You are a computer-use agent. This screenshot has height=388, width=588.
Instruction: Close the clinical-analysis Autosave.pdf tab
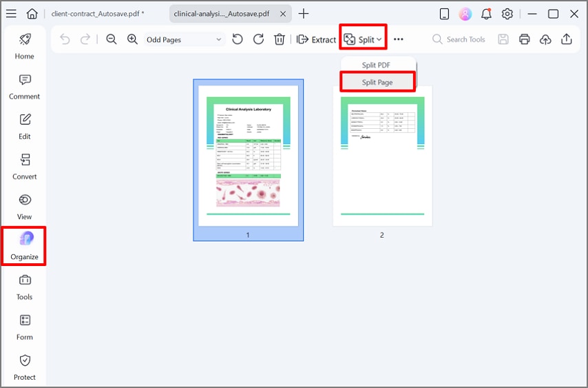283,14
